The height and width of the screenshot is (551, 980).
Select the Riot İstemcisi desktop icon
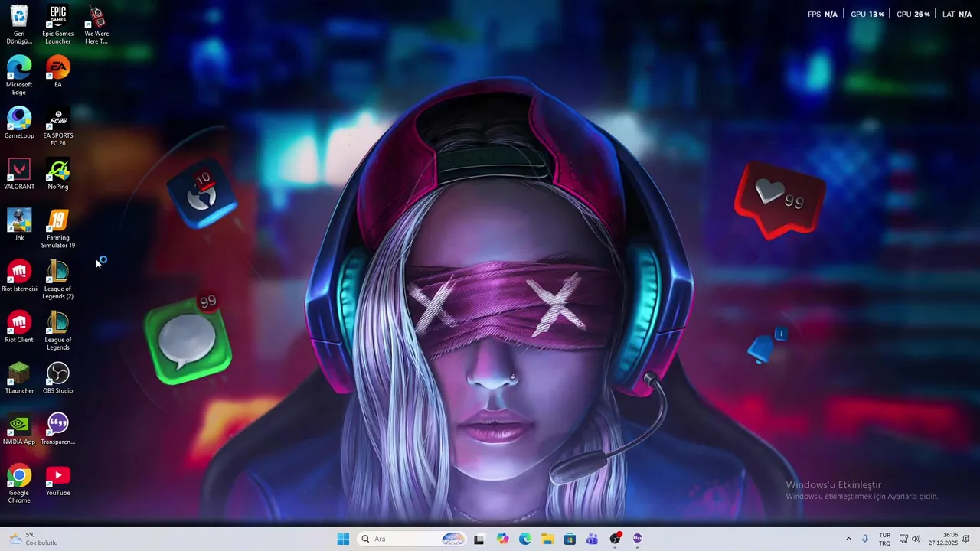(x=19, y=276)
